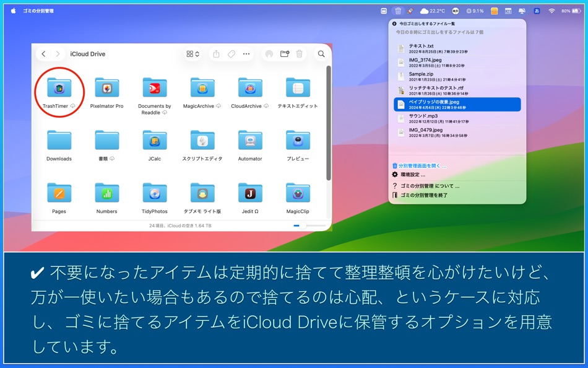Create a new folder using the toolbar icon
The width and height of the screenshot is (588, 368).
(285, 54)
